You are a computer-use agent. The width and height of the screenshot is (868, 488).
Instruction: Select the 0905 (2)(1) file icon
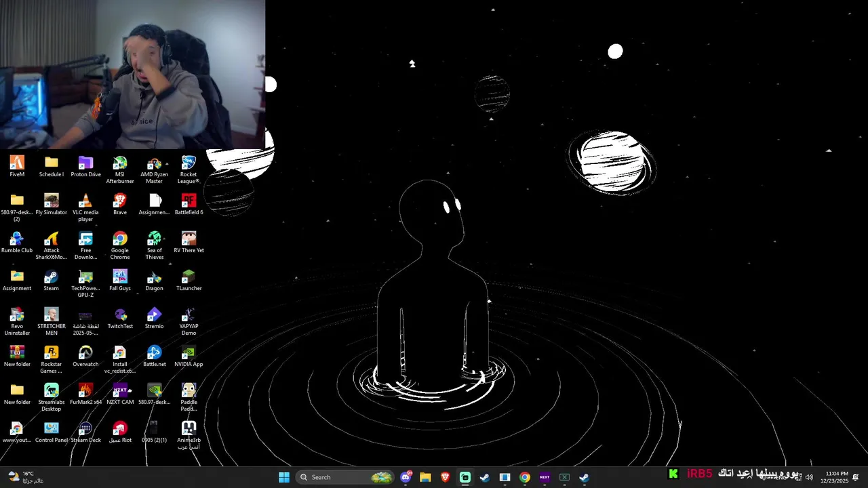155,432
